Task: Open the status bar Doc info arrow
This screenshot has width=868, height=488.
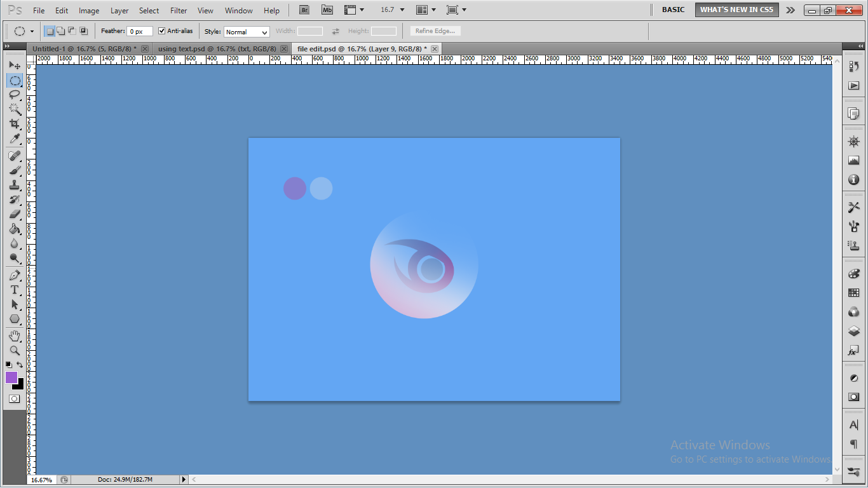Action: coord(184,480)
